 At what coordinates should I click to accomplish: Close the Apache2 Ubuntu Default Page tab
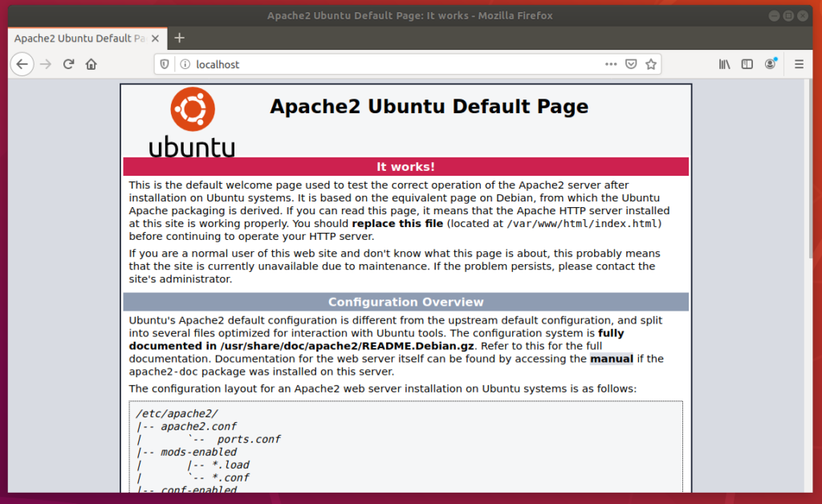153,38
